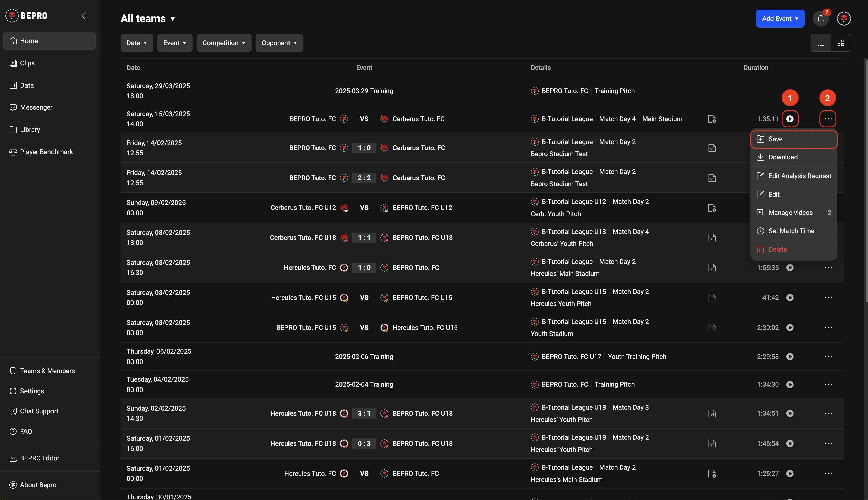This screenshot has width=868, height=500.
Task: Open the three-dots menu for 41:42 match
Action: (828, 297)
